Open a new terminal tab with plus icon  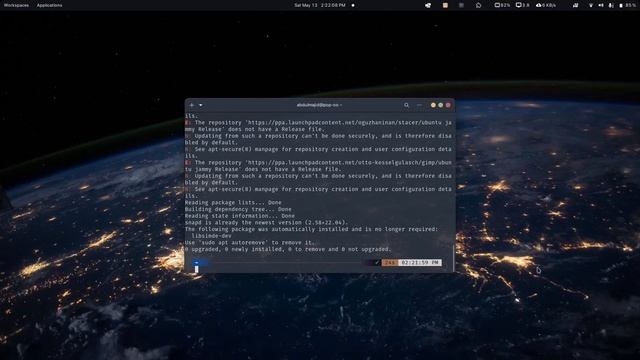pyautogui.click(x=192, y=105)
